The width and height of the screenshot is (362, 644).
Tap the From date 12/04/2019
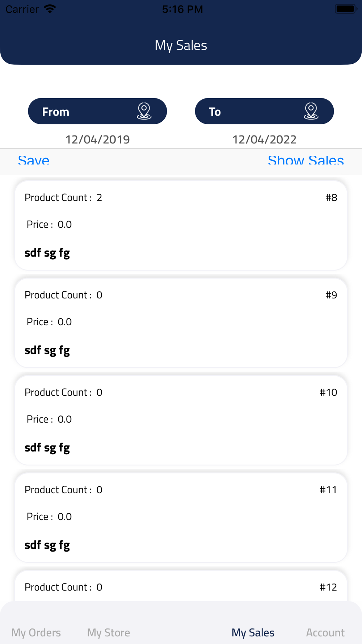point(97,139)
